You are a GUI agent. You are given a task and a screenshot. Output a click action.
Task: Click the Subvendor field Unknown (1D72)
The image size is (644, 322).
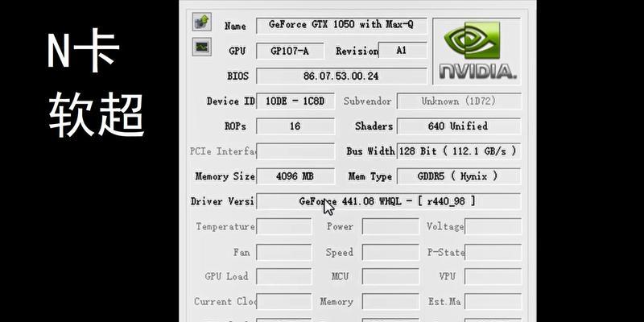[x=459, y=101]
